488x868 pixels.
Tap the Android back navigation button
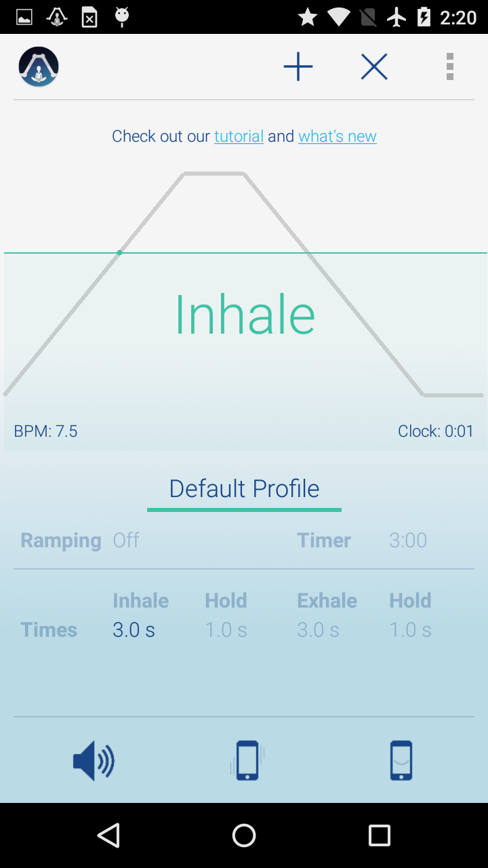(x=108, y=835)
